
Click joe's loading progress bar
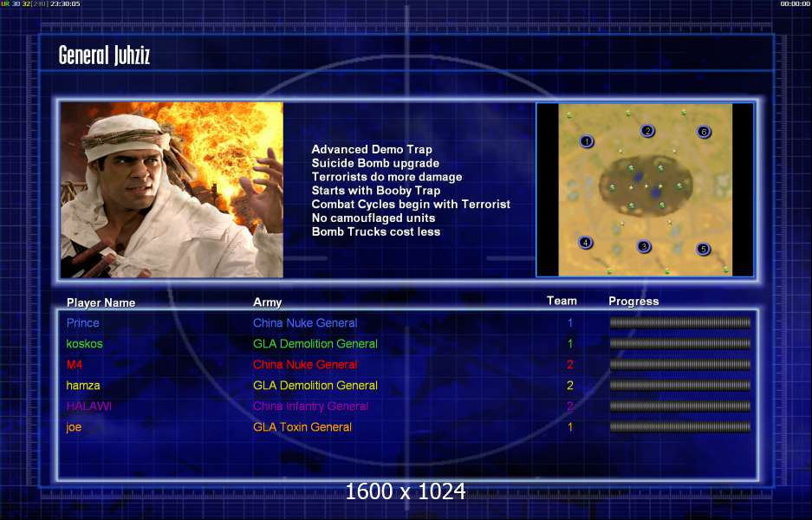680,427
